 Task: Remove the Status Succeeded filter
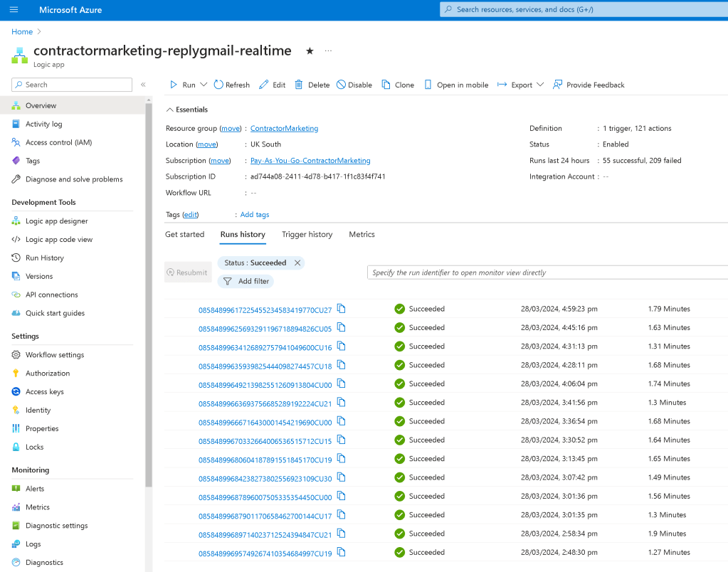(x=297, y=263)
